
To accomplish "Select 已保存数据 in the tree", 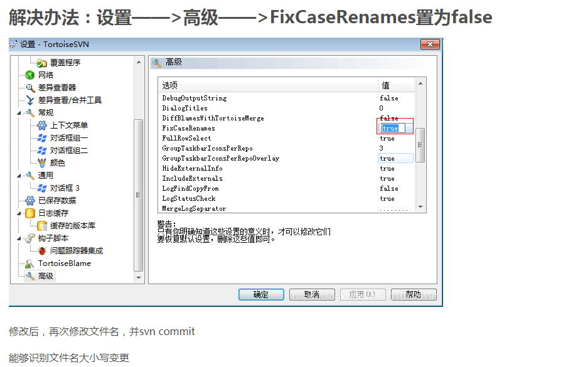I will (57, 201).
